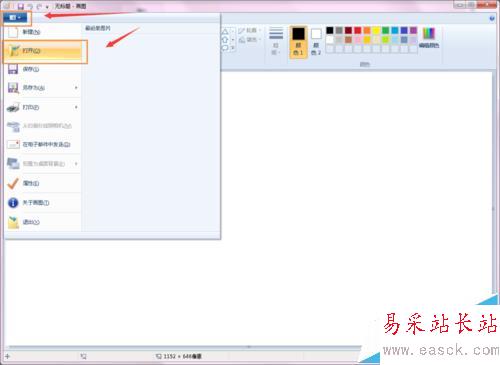Click the scanner or camera icon
Image resolution: width=500 pixels, height=365 pixels.
(x=13, y=126)
